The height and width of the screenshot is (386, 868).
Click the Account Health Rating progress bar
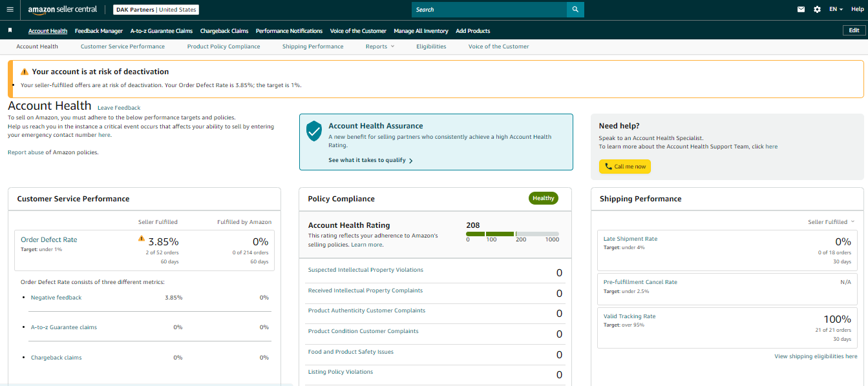pyautogui.click(x=513, y=234)
